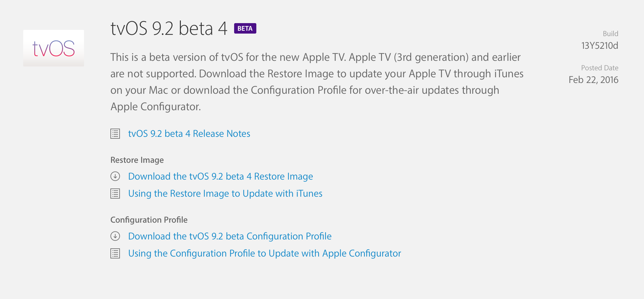Click the Configuration Profile section heading
Screen dimensions: 644x299
[x=149, y=220]
